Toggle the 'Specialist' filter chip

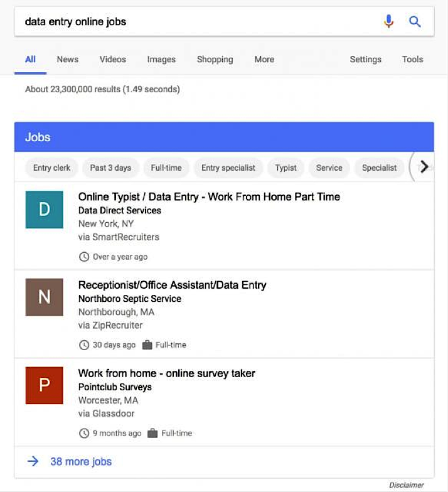380,168
